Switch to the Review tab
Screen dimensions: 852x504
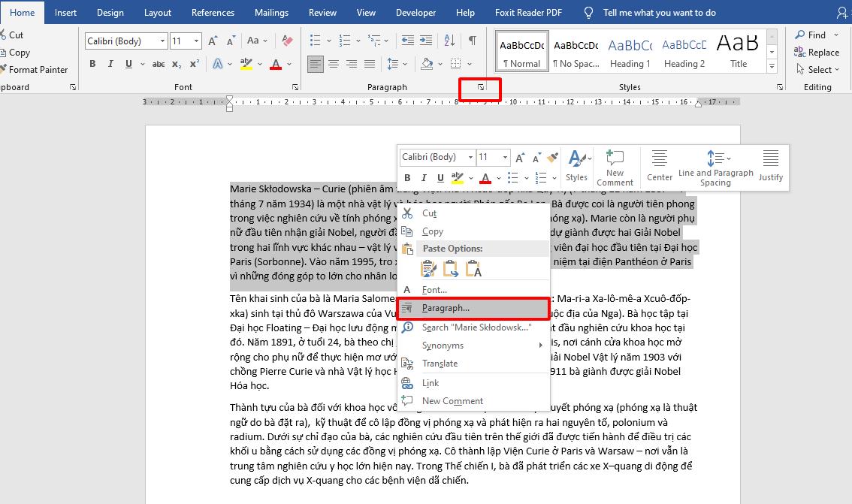click(322, 12)
